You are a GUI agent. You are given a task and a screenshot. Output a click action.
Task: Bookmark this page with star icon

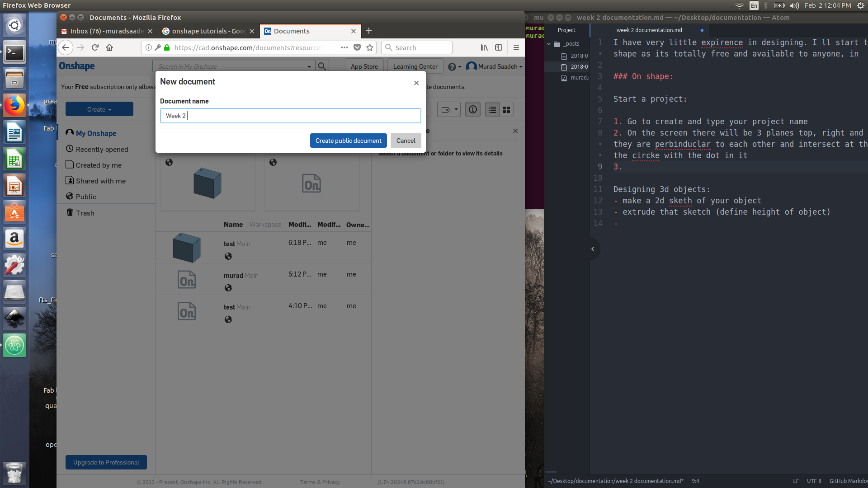pyautogui.click(x=370, y=47)
